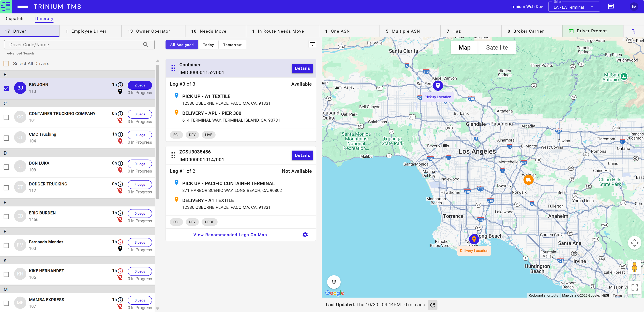This screenshot has width=644, height=312.
Task: Click the orange truck marker on map
Action: (x=528, y=180)
